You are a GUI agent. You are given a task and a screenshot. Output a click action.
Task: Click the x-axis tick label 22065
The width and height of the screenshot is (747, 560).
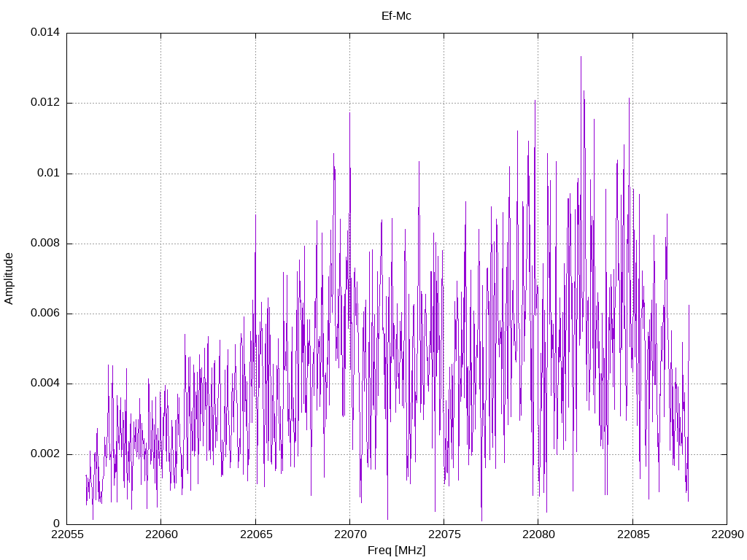tap(256, 534)
